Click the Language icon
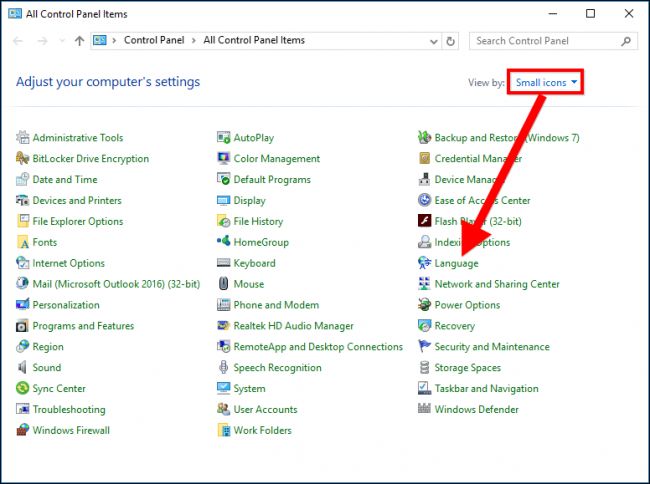 coord(425,263)
